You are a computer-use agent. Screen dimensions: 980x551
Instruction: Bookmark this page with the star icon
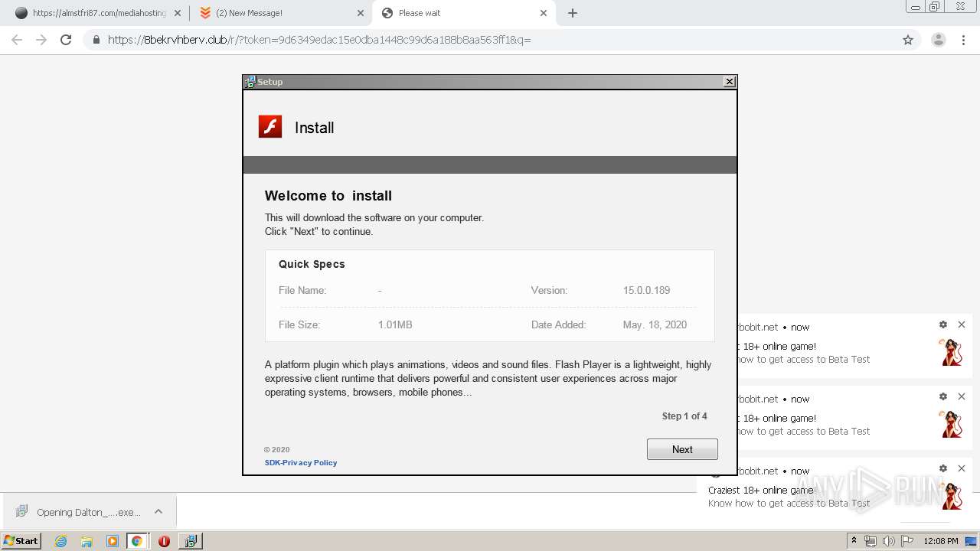click(x=908, y=40)
